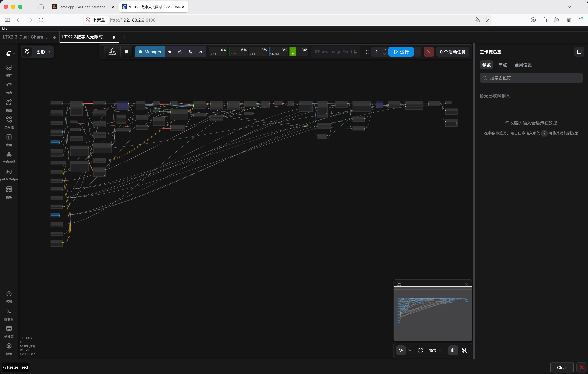
Task: Switch to the 全局设置 tab
Action: 523,65
